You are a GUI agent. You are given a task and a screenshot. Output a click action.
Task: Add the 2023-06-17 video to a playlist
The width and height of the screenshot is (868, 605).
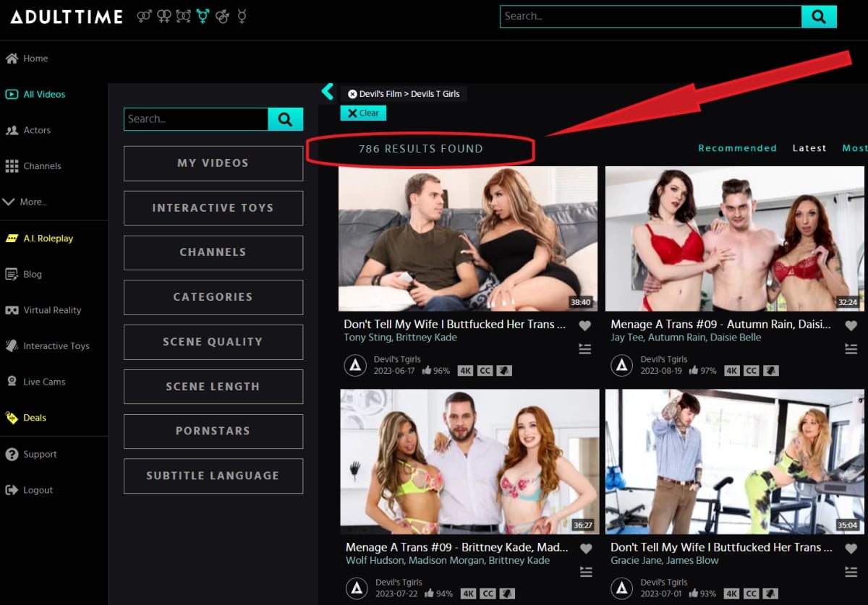tap(585, 349)
